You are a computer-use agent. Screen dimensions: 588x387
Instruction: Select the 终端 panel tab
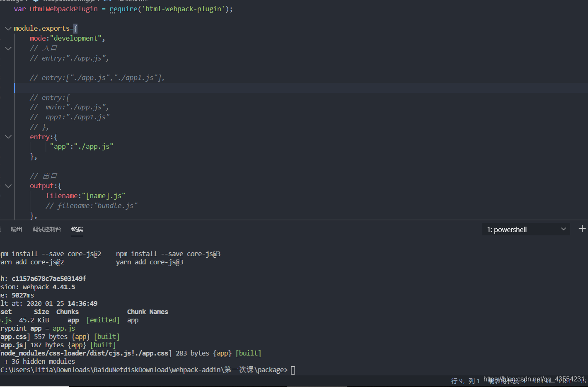tap(77, 229)
